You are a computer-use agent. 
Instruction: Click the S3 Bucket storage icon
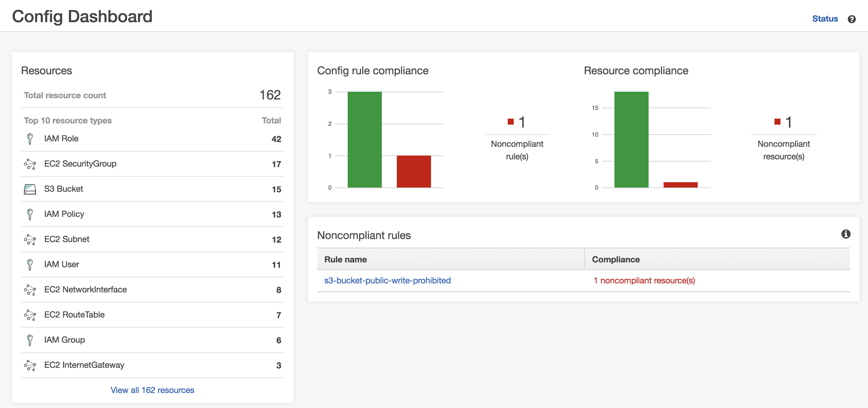pos(30,189)
